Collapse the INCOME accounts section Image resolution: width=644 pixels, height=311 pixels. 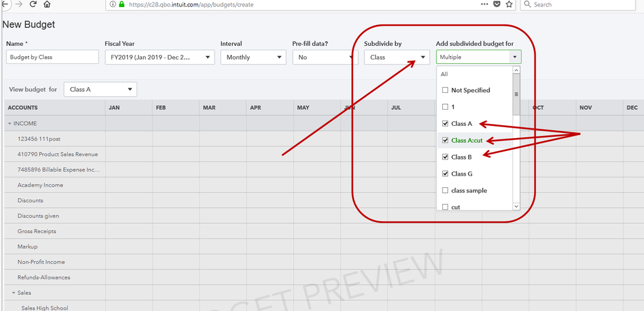pyautogui.click(x=10, y=123)
